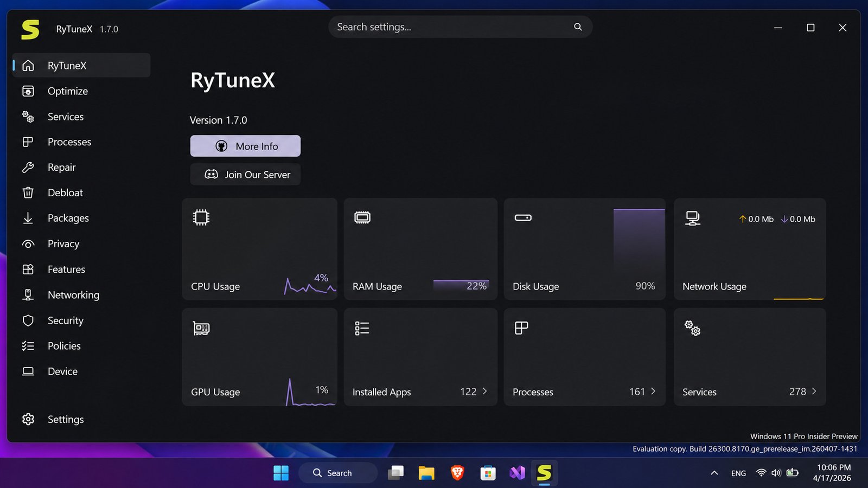Open Settings from the sidebar

point(81,419)
